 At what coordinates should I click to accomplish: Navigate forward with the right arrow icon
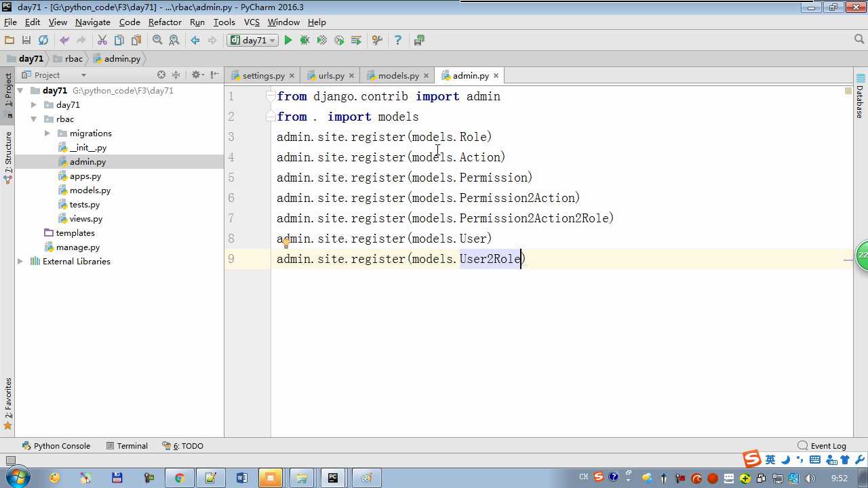click(x=212, y=41)
